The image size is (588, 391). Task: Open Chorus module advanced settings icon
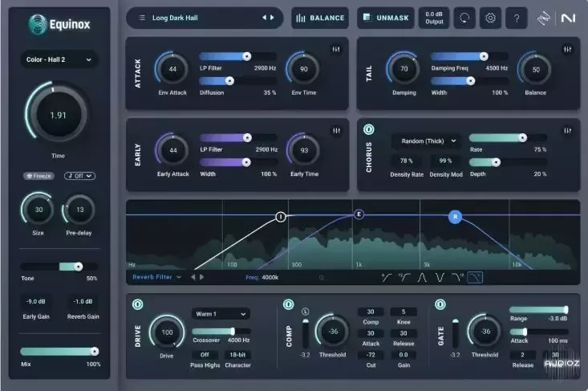pos(567,131)
